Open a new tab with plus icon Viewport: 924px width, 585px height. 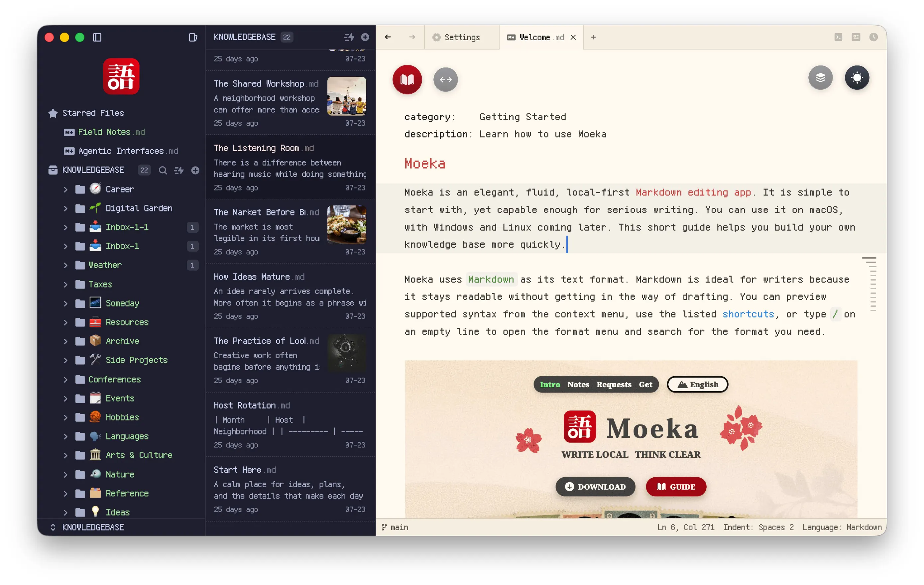(x=593, y=37)
